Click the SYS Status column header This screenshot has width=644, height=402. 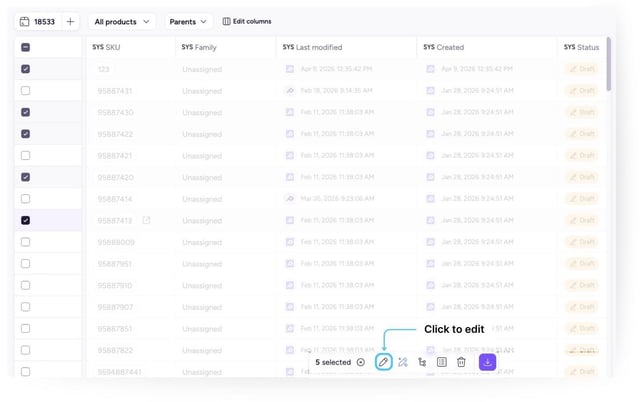pos(582,47)
